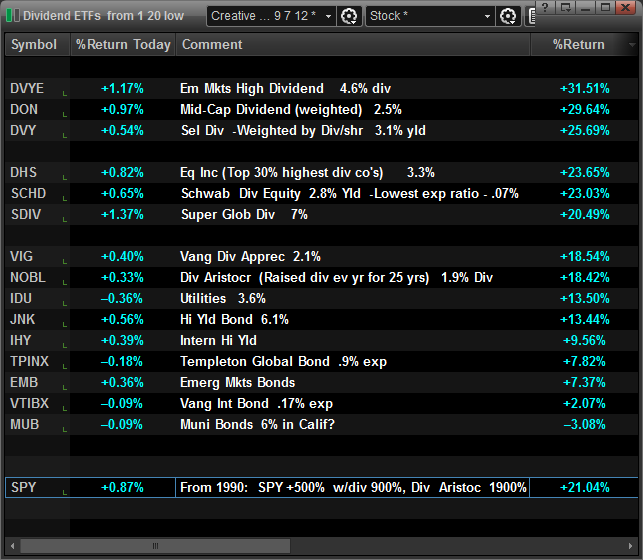Viewport: 643px width, 560px height.
Task: Click the pop-out window options icon
Action: 566,7
